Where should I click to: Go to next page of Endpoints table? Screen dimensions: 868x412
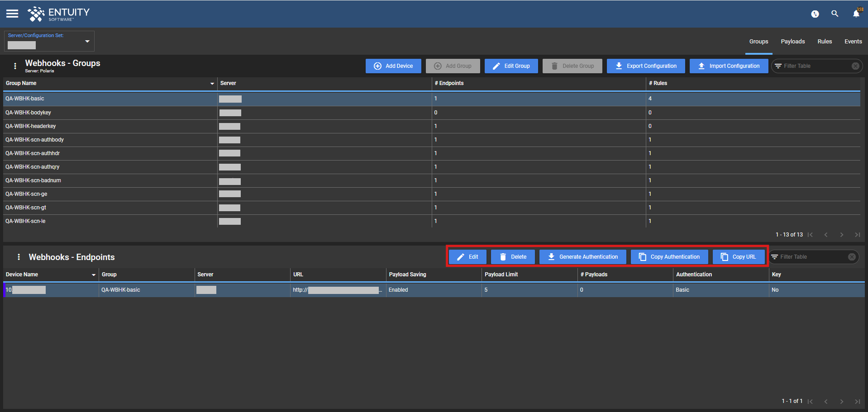[x=842, y=401]
